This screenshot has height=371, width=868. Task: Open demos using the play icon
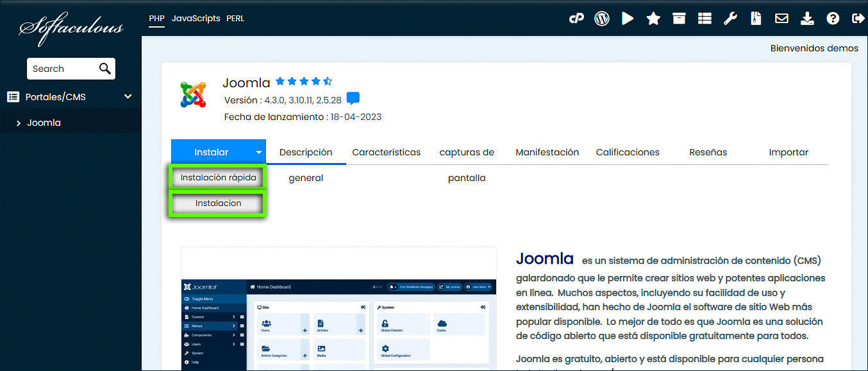(x=627, y=18)
